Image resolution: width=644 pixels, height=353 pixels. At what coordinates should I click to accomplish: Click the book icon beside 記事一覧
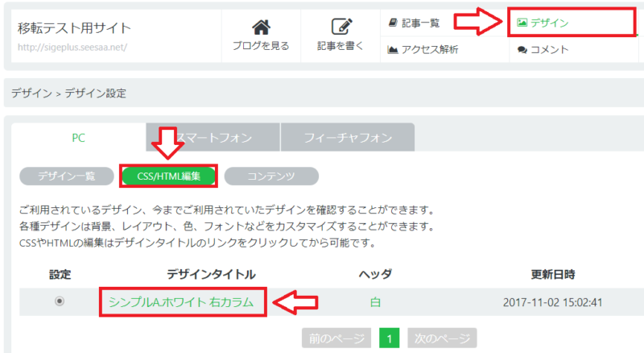tap(393, 23)
